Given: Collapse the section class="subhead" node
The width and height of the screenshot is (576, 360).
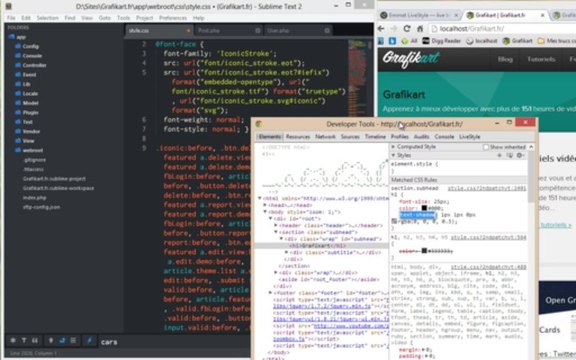Looking at the screenshot, I should (x=276, y=232).
